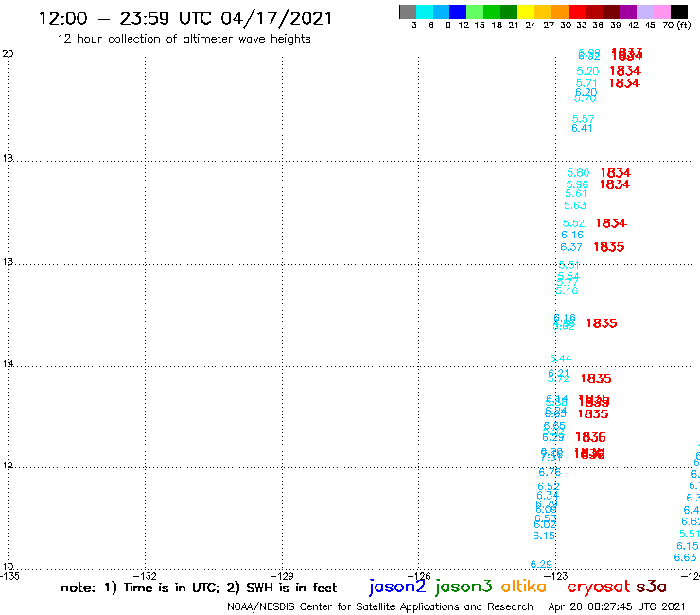Click the wave height value '6.63'
700x615 pixels.
[685, 557]
